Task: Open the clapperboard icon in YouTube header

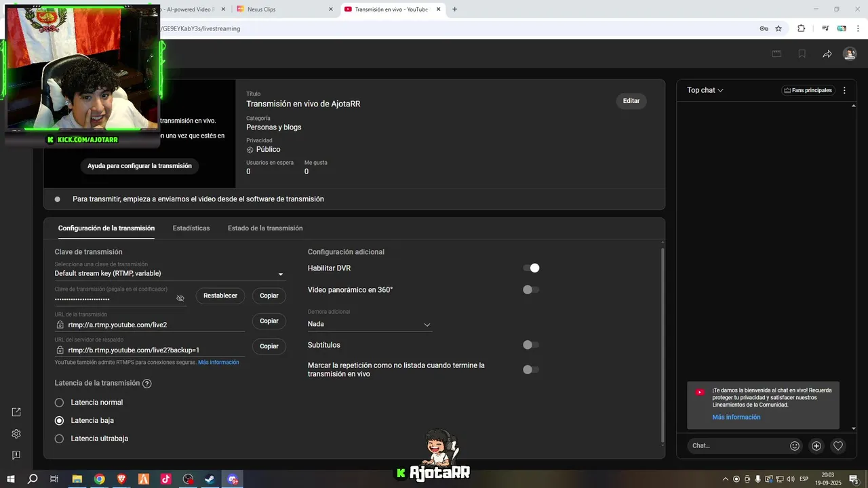Action: pos(776,54)
